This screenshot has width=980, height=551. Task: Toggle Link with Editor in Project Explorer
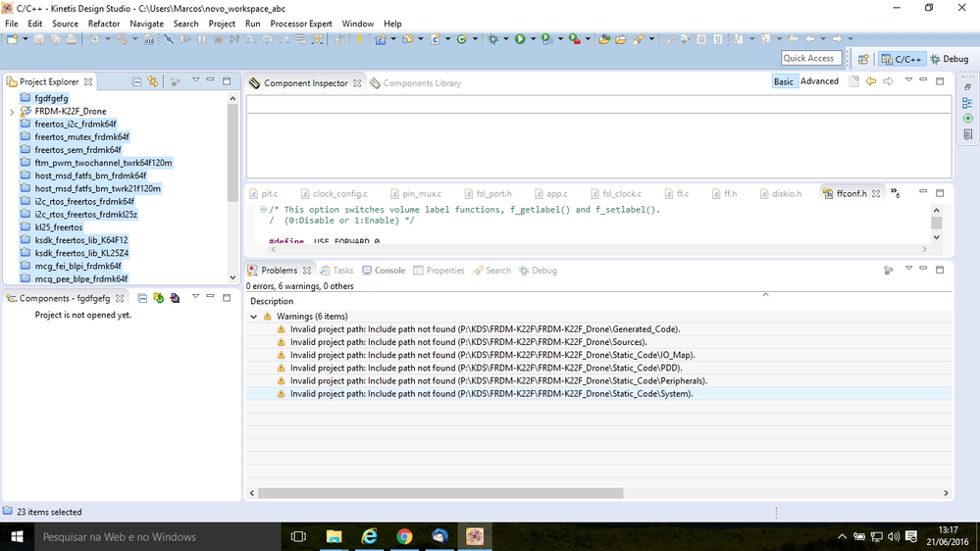pos(152,81)
